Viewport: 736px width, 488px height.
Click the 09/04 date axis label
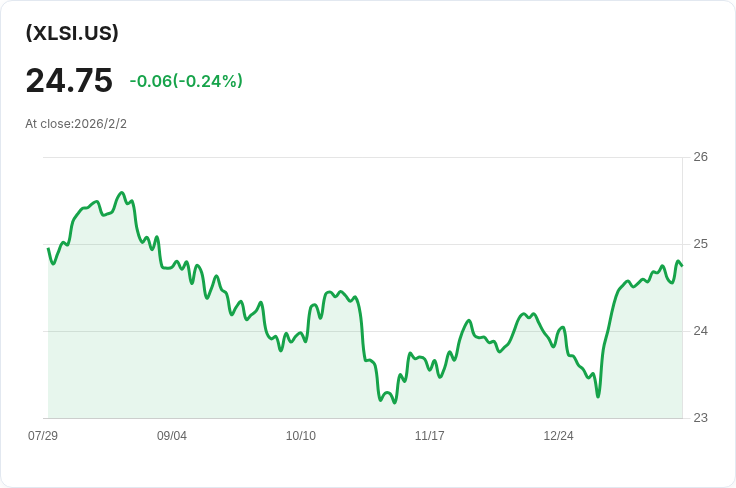(172, 436)
